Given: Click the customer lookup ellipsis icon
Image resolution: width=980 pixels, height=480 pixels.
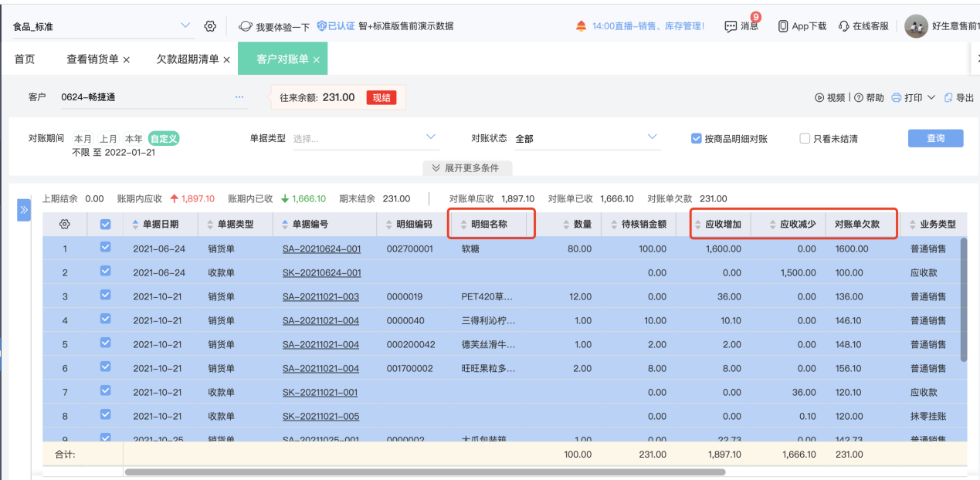Looking at the screenshot, I should [239, 97].
